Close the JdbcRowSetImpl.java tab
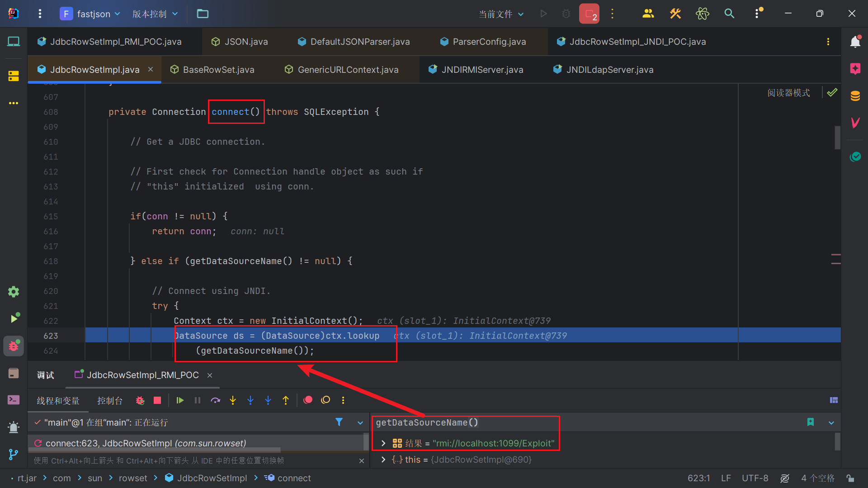Screen dimensions: 868x488 click(x=151, y=69)
